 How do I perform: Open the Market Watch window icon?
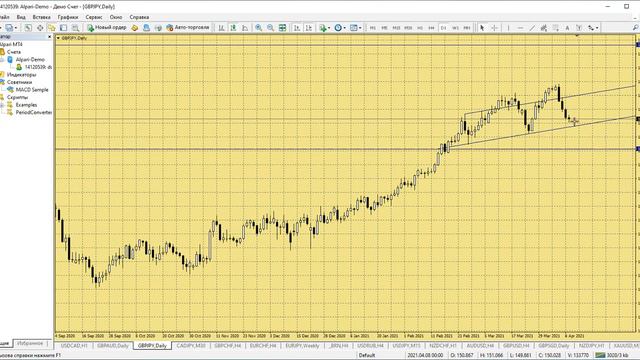(28, 28)
